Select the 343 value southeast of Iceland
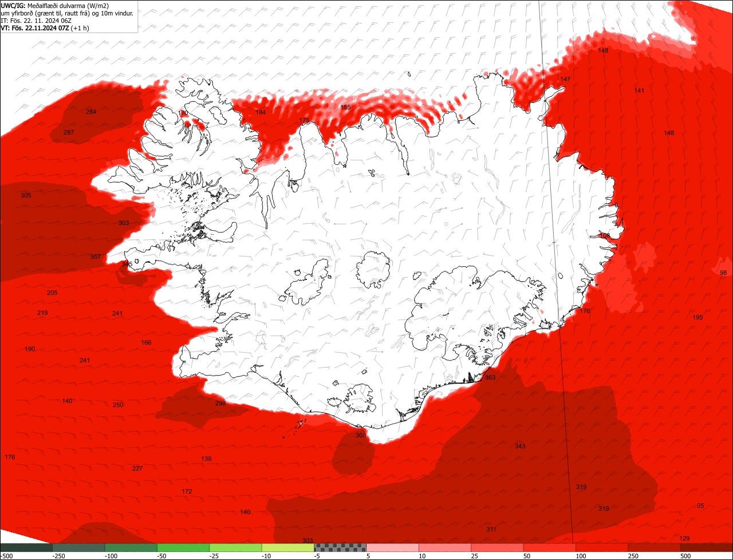The image size is (733, 560). 520,446
